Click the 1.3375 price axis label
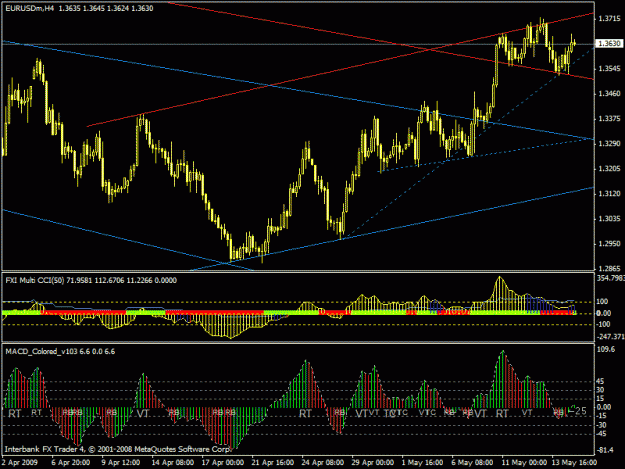625x469 pixels. click(x=609, y=119)
